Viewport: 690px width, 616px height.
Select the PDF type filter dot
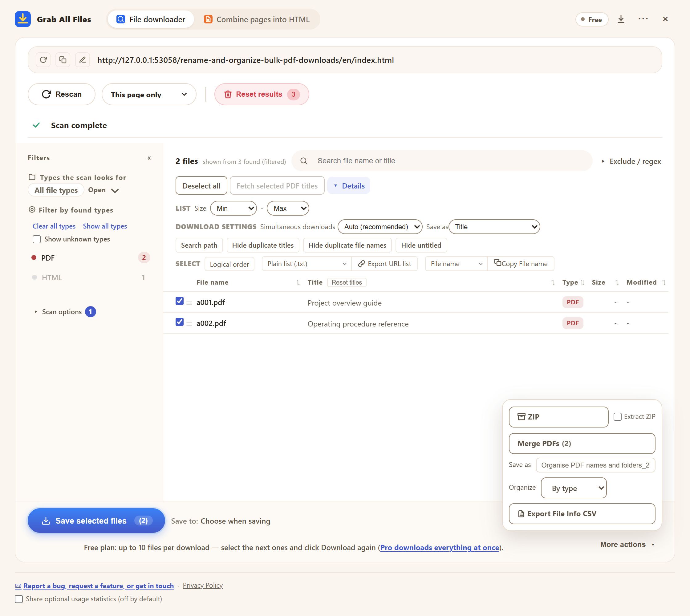coord(34,258)
